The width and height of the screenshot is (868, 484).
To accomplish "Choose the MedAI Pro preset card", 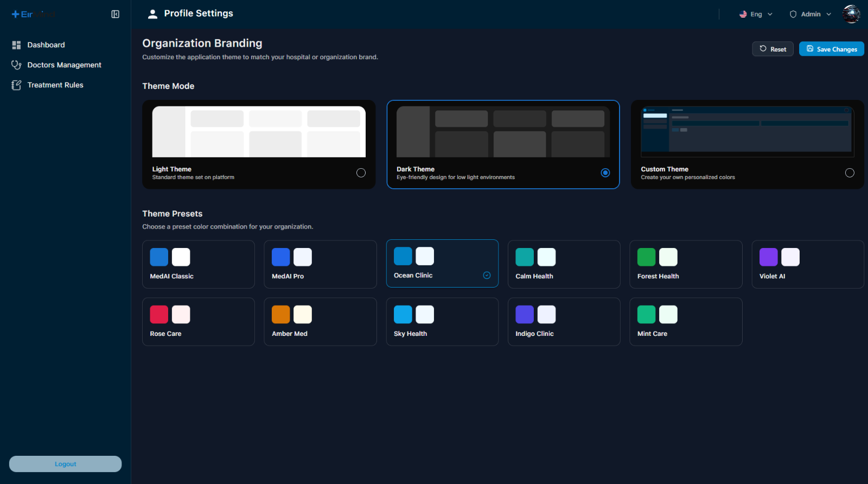I will pos(320,264).
